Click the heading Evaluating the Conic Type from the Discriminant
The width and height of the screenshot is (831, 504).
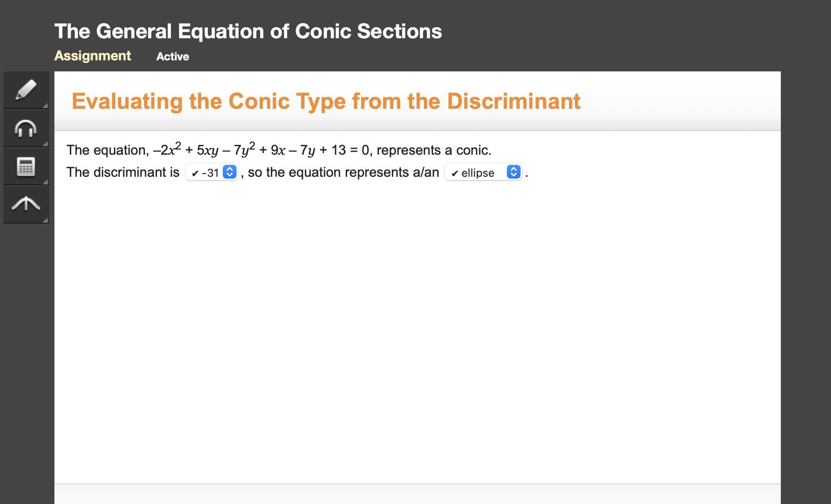326,101
